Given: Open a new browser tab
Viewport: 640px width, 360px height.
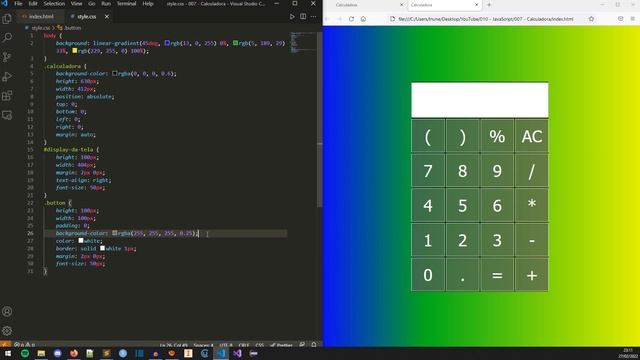Looking at the screenshot, I should pyautogui.click(x=489, y=5).
